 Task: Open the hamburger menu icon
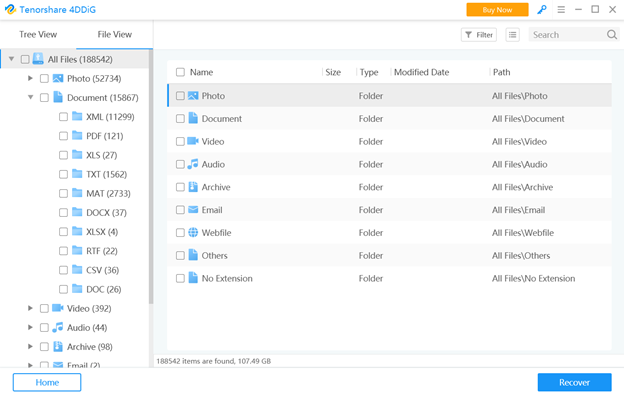[561, 10]
